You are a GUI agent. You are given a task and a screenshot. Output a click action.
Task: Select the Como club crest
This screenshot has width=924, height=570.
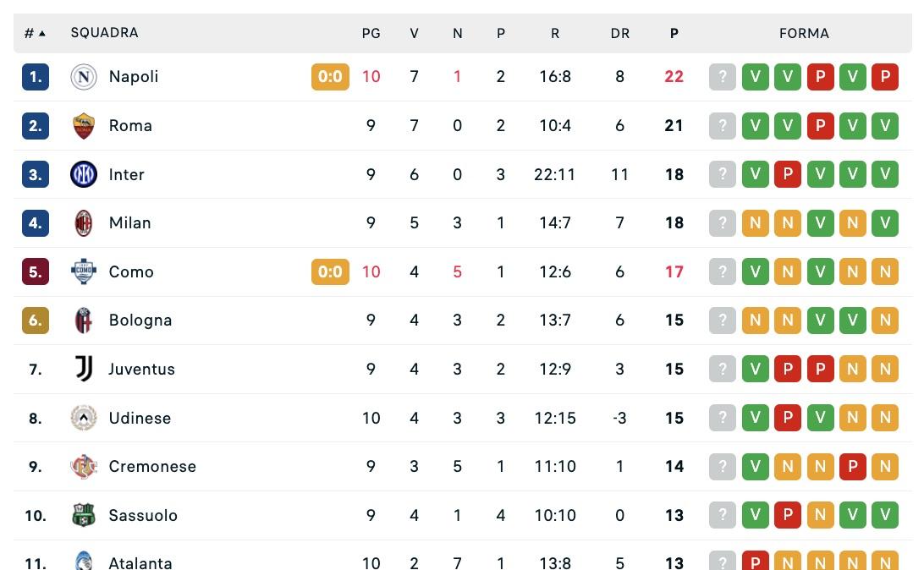click(x=84, y=271)
